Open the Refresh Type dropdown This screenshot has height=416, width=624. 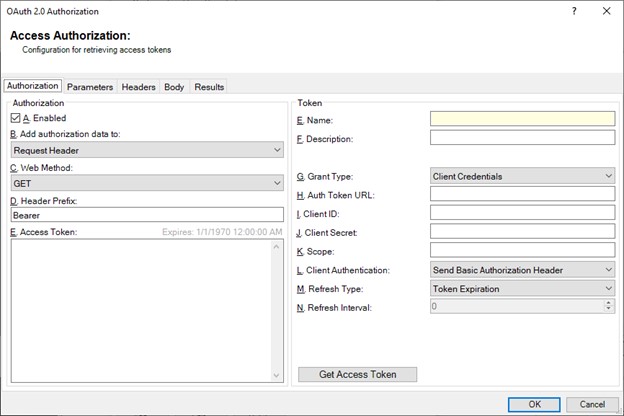coord(522,289)
